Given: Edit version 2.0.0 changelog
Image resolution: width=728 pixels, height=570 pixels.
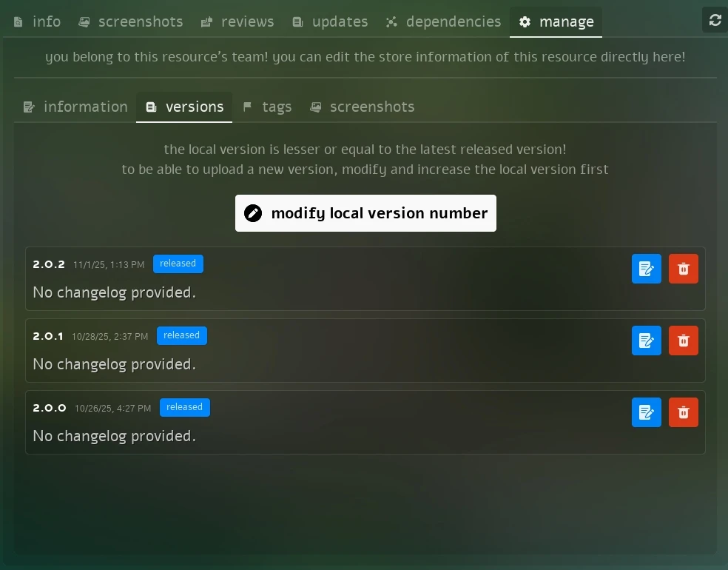Looking at the screenshot, I should (x=646, y=412).
